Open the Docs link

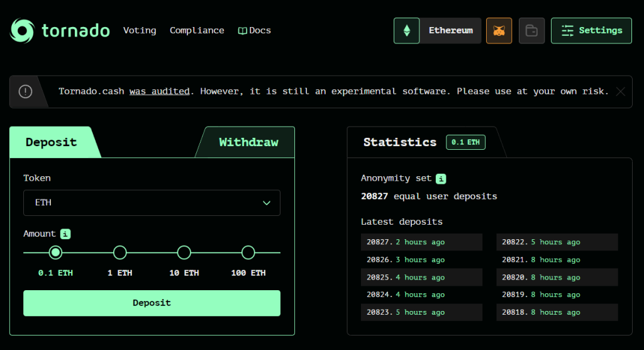coord(255,30)
